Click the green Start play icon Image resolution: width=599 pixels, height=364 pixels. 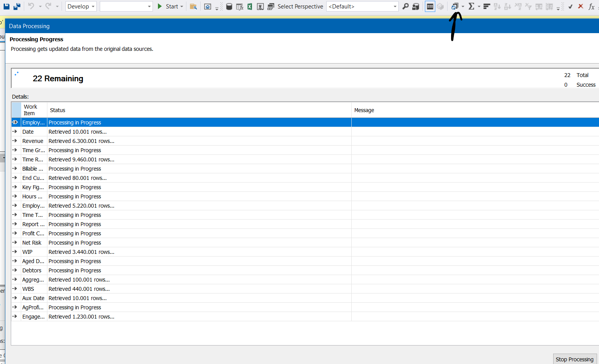(160, 6)
